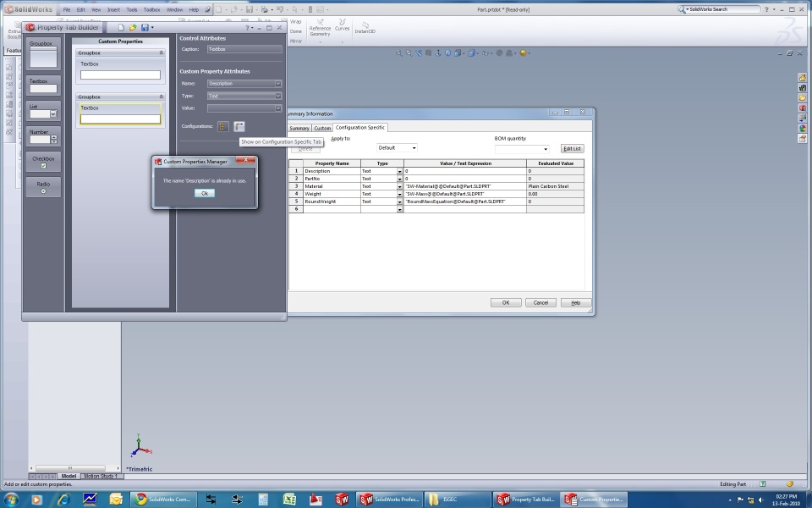Click Cancel in Summary Information dialog

[540, 303]
